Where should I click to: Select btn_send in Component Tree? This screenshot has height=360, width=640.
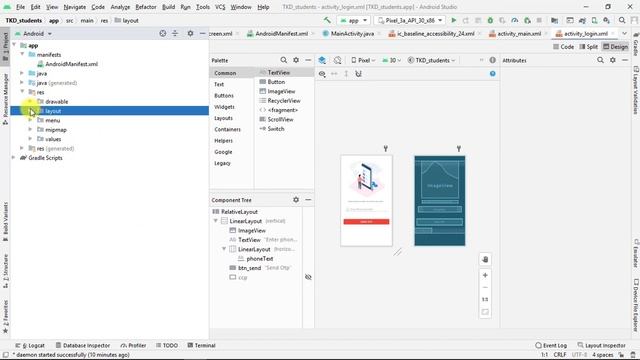click(x=249, y=268)
